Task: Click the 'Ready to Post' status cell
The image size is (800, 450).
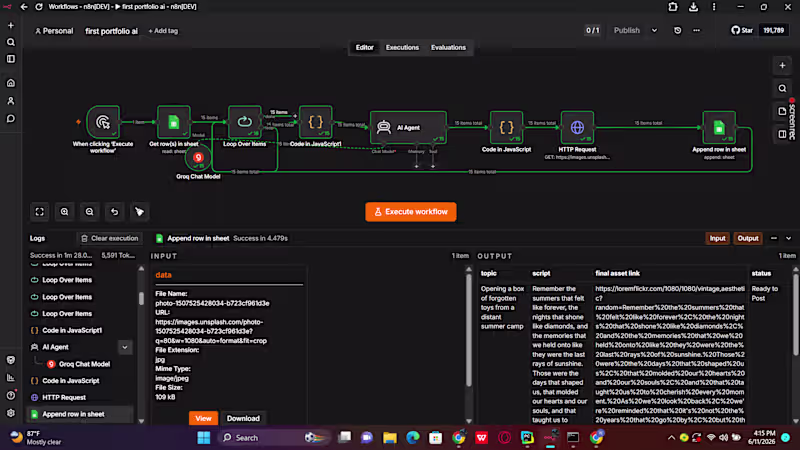Action: click(x=764, y=293)
